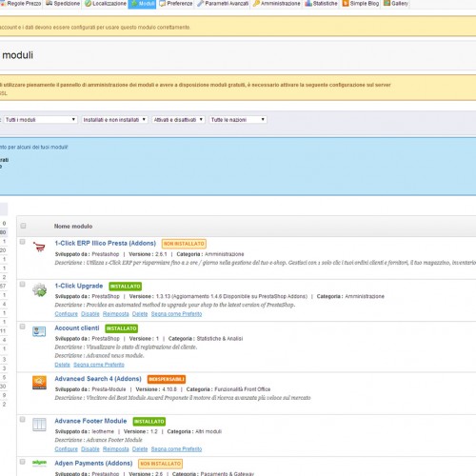
Task: Open the 1-Click Upgrade module title
Action: (x=79, y=286)
